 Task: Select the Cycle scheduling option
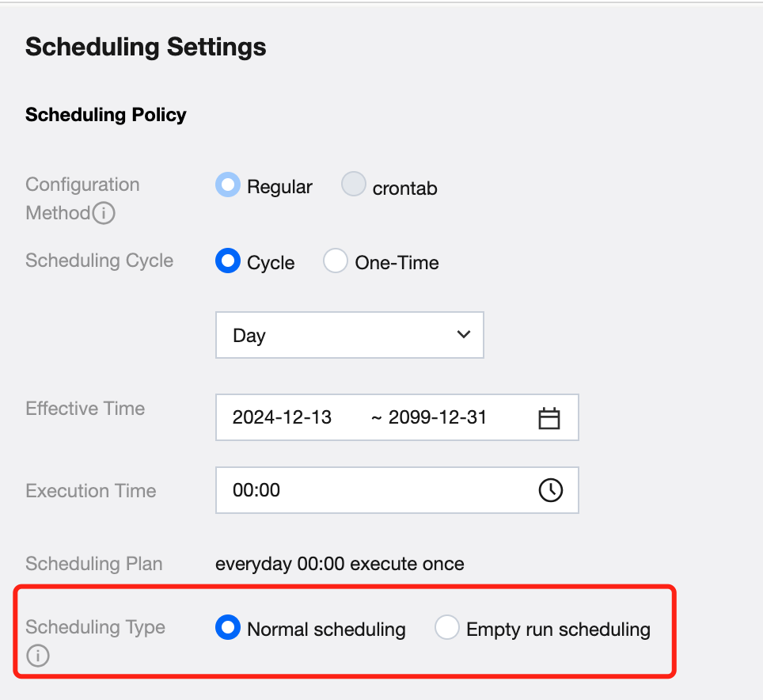click(228, 261)
